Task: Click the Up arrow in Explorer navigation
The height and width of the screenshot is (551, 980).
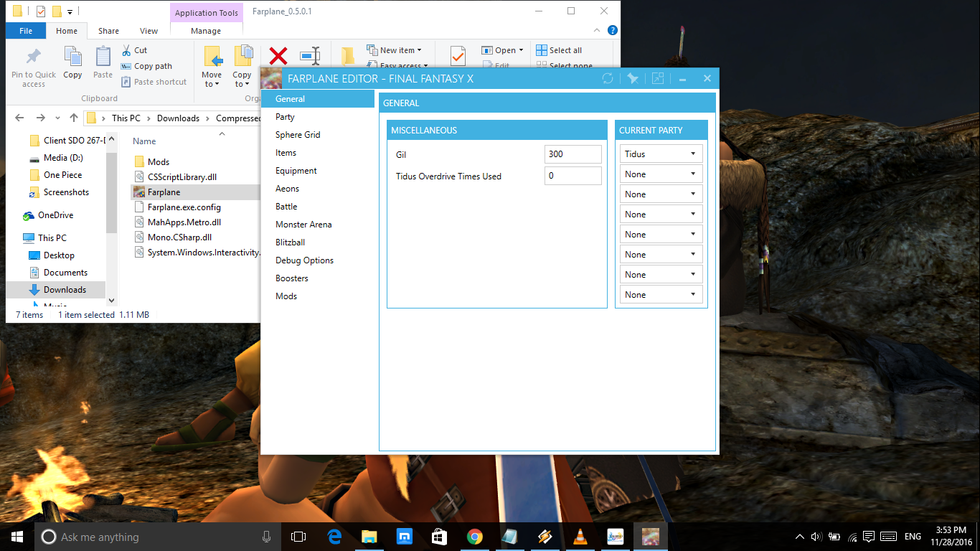Action: (74, 118)
